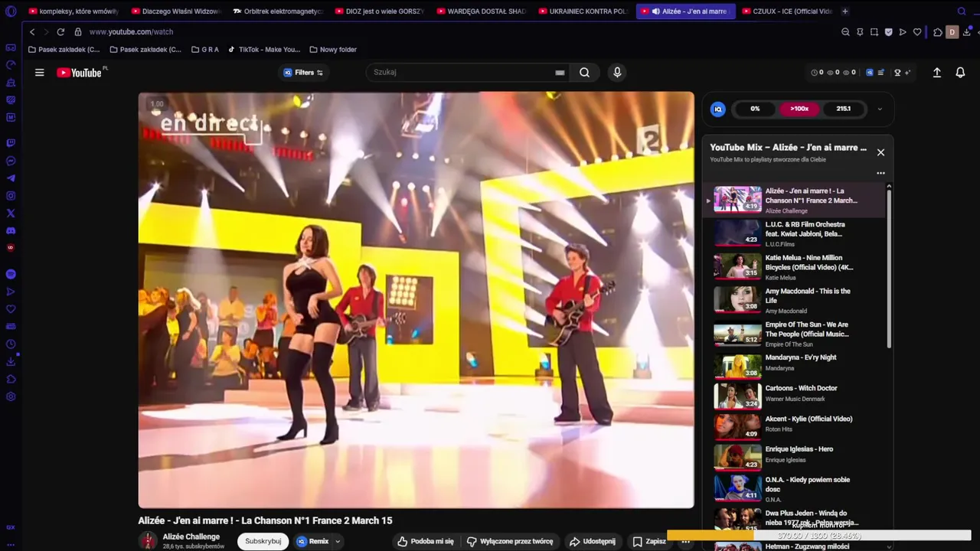Click the Subskrybuj button

[x=263, y=541]
